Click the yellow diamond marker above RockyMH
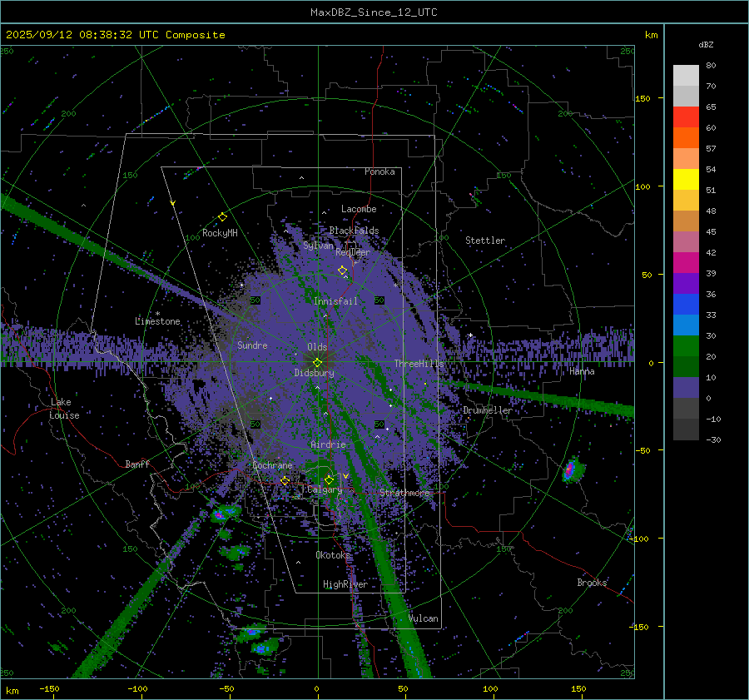The height and width of the screenshot is (700, 749). 222,217
